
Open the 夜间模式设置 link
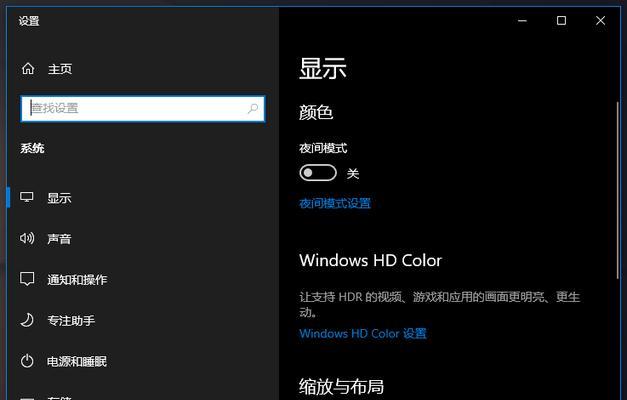click(x=335, y=203)
